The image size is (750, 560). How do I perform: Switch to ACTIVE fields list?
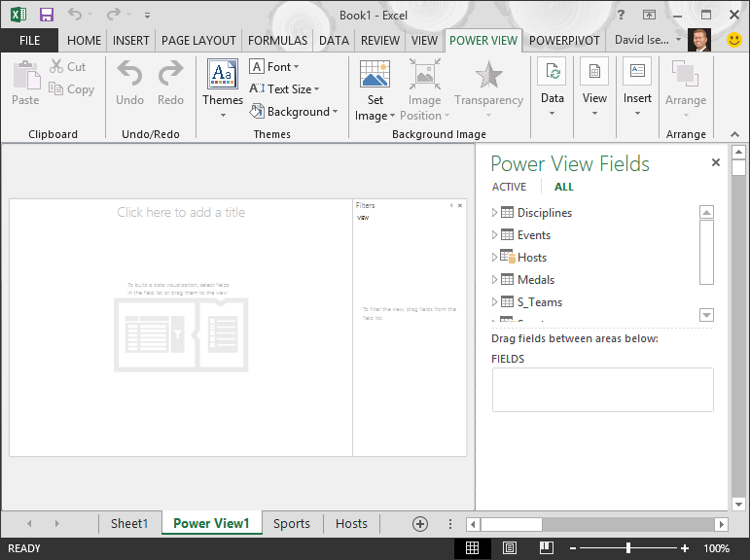[x=509, y=187]
